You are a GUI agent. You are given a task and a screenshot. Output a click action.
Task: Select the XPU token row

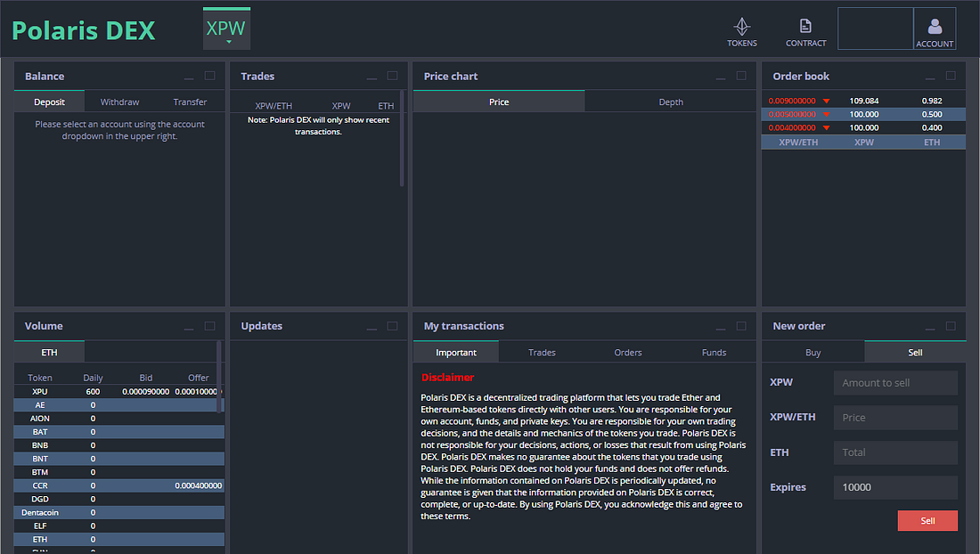118,392
